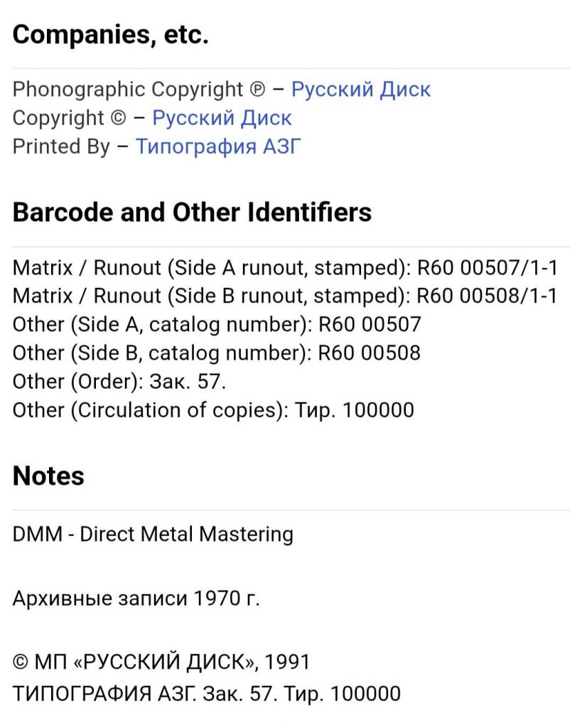The height and width of the screenshot is (728, 582).
Task: Click the Side A runout matrix line
Action: (285, 268)
